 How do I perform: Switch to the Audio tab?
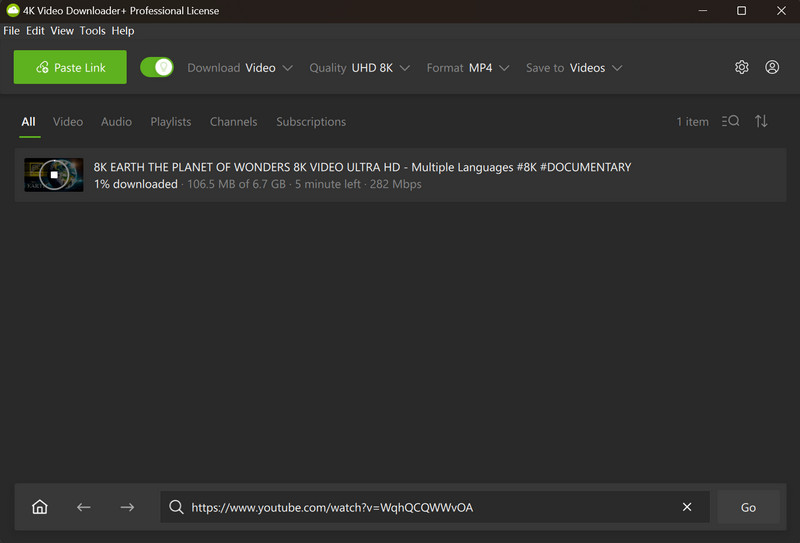116,121
